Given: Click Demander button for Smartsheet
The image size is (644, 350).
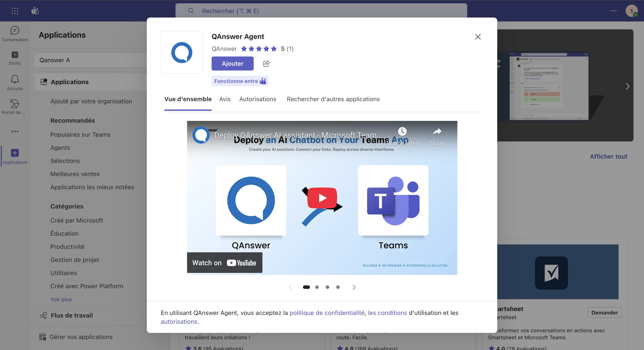Looking at the screenshot, I should click(x=604, y=313).
